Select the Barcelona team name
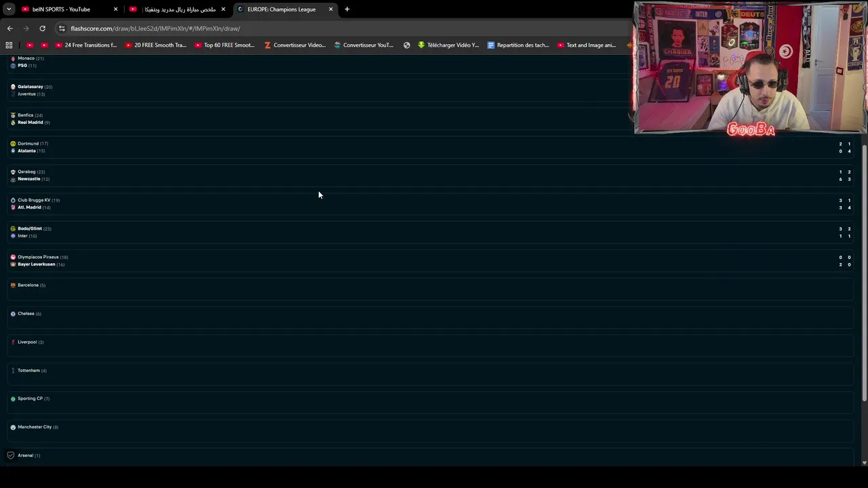The image size is (868, 488). click(x=28, y=285)
